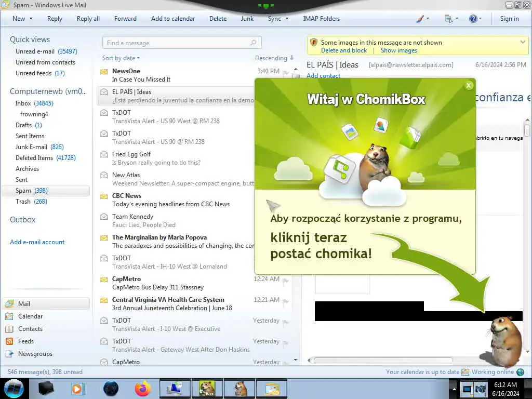Click the envelope icon for the Fried Egg Golf message
Screen dimensions: 532x399
click(x=104, y=154)
